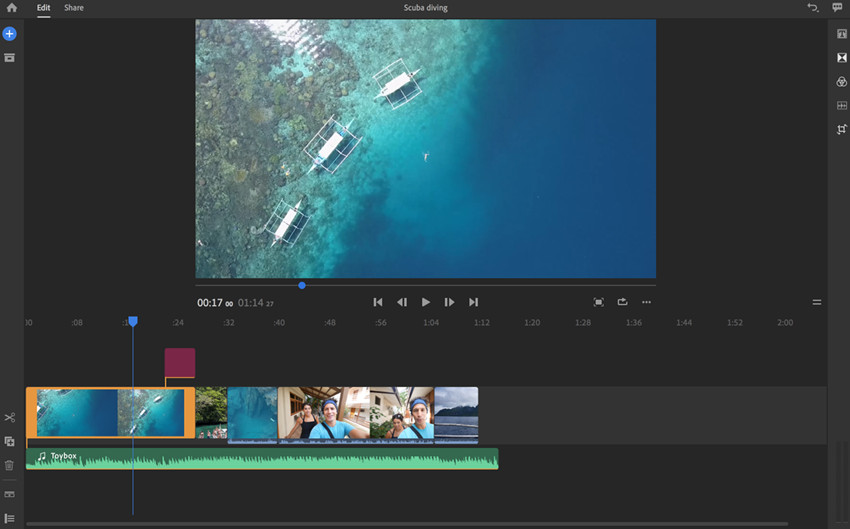Click the timeline playhead marker

(133, 321)
